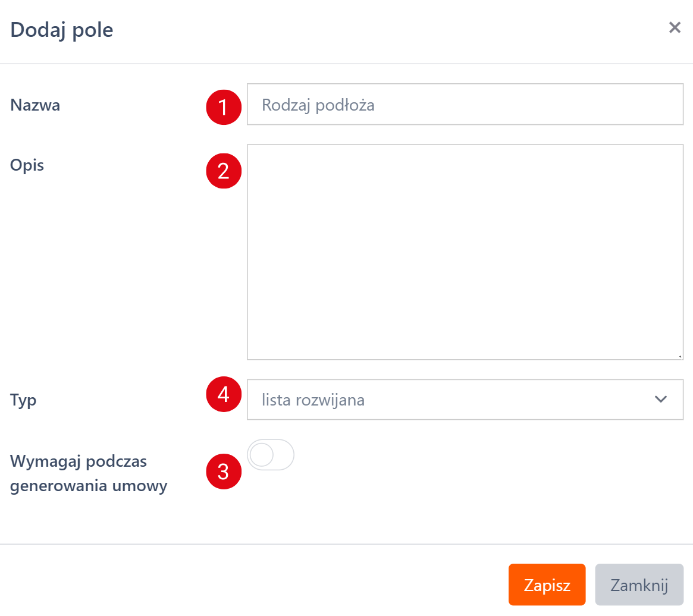Grab the Opis textarea resize handle

coord(679,356)
